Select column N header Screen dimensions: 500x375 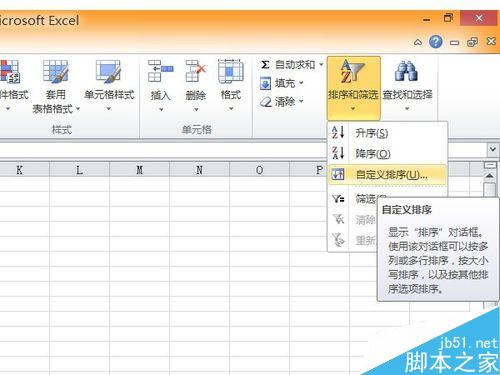point(199,170)
